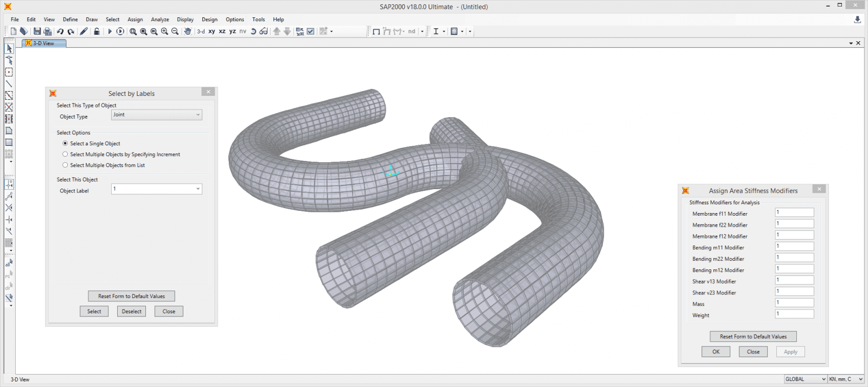This screenshot has height=387, width=868.
Task: Select the pointer tool in side toolbar
Action: tap(9, 49)
